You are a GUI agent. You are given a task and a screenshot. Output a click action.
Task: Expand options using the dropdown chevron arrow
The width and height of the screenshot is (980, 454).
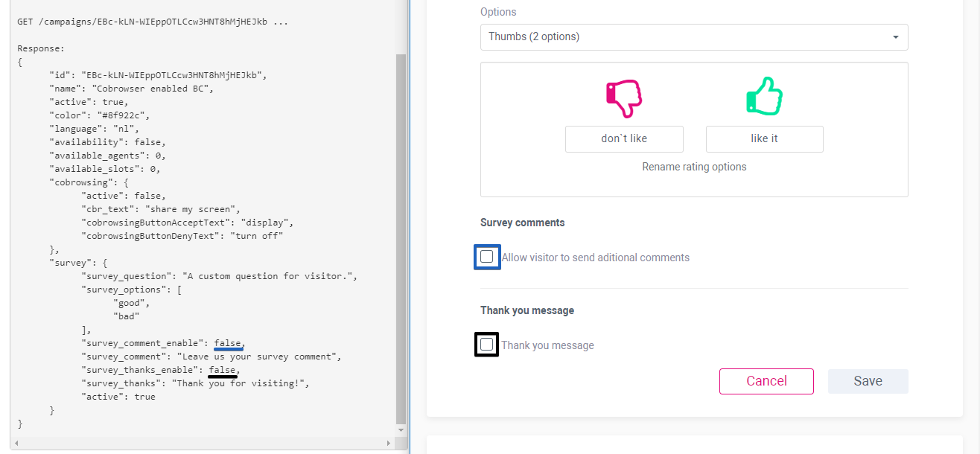pyautogui.click(x=895, y=36)
